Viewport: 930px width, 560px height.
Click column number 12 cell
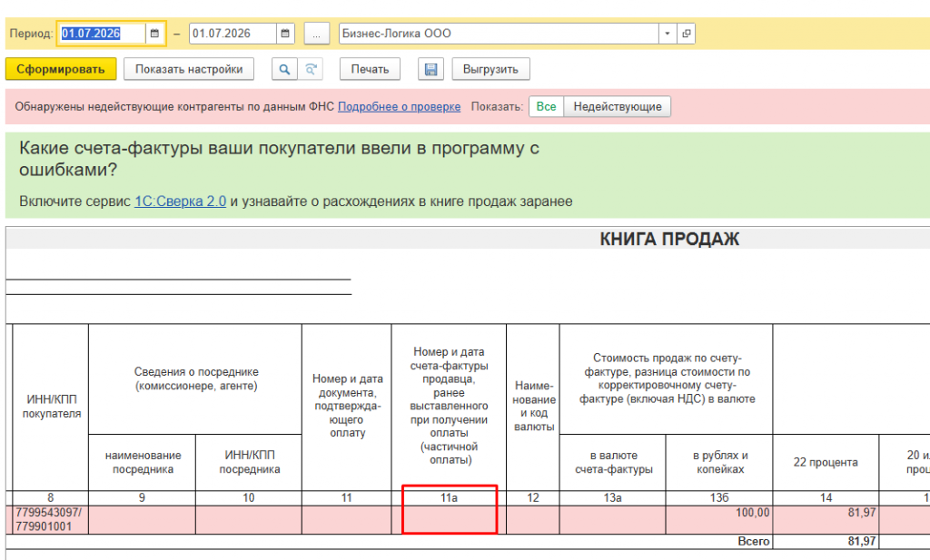[533, 497]
